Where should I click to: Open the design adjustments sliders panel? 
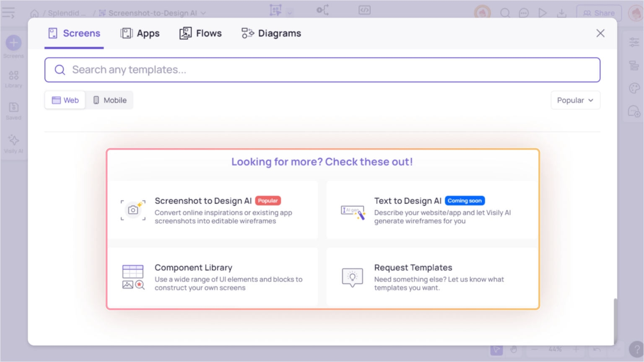[634, 42]
